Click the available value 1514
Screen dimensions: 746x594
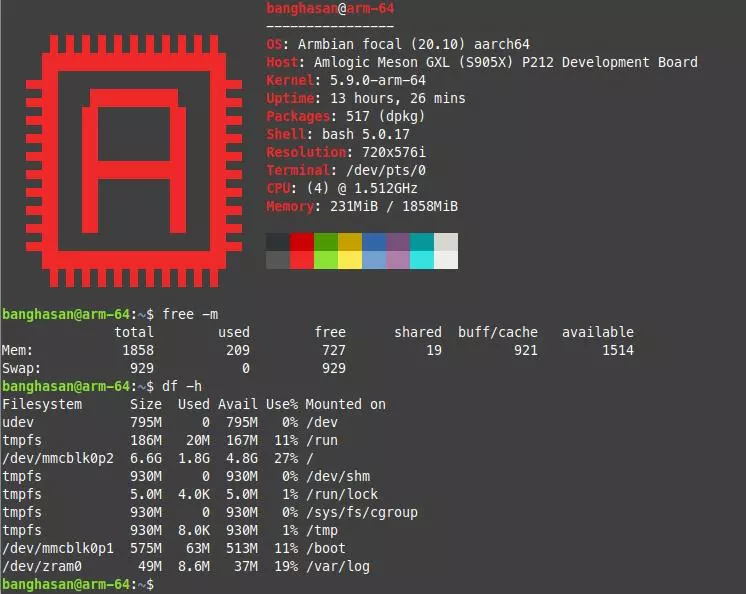tap(618, 351)
